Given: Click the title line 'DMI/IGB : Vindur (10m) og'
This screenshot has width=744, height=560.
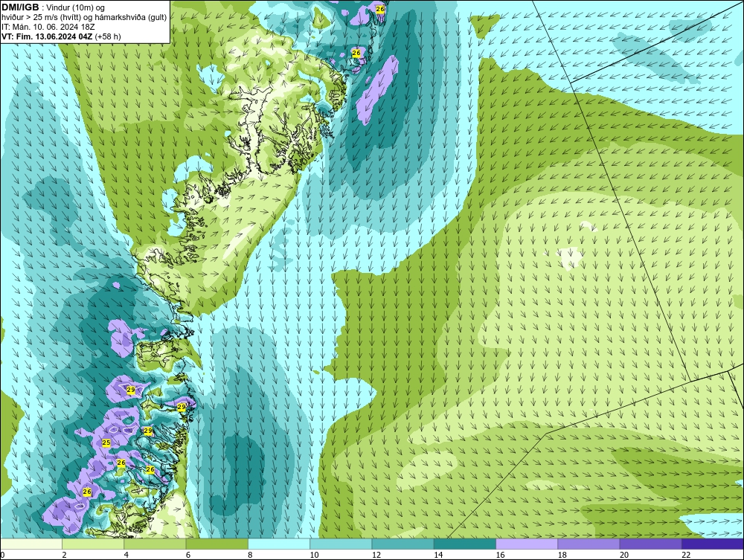Looking at the screenshot, I should (54, 7).
